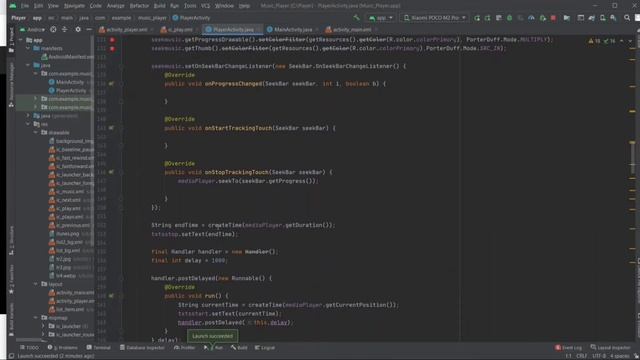
Task: Collapse the manifests folder
Action: point(28,48)
